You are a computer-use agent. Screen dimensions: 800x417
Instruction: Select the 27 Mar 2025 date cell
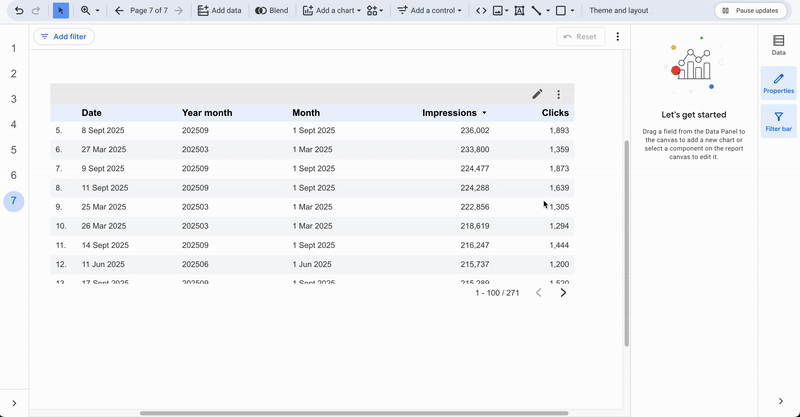coord(104,150)
